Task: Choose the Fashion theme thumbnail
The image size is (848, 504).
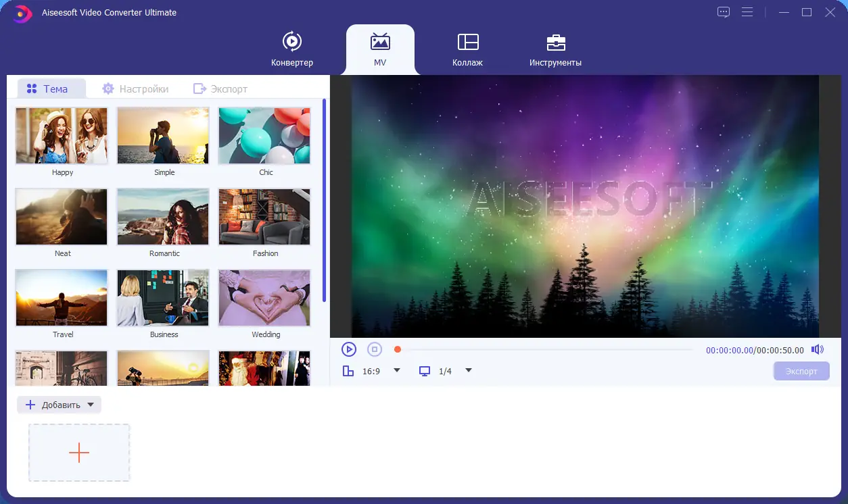Action: (264, 217)
